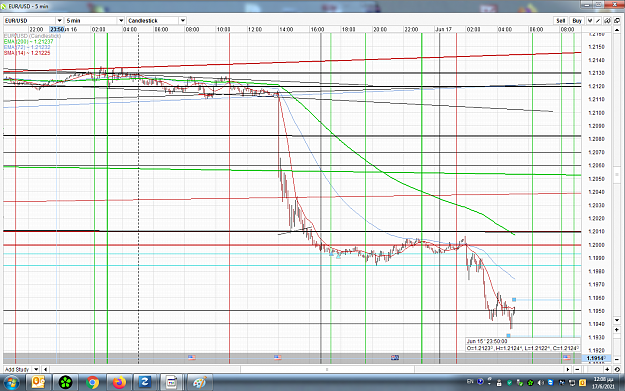This screenshot has height=391, width=625.
Task: Open Google Chrome from the taskbar
Action: coord(92,383)
